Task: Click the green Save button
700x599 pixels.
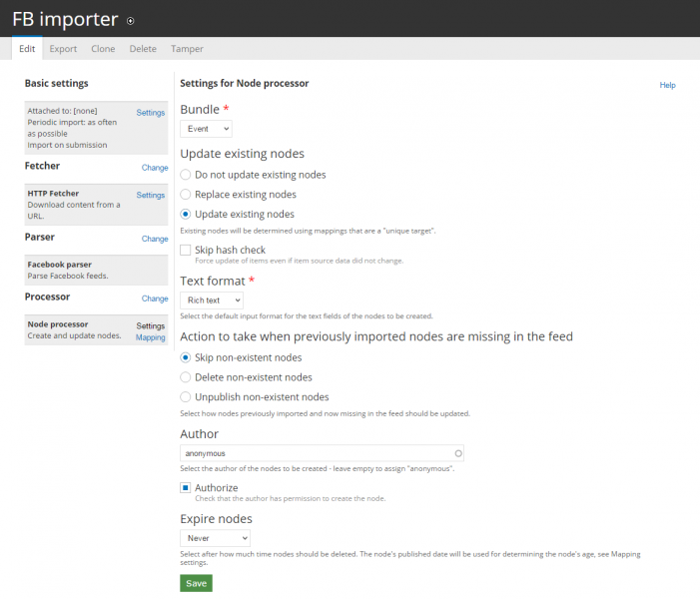Action: pos(196,583)
